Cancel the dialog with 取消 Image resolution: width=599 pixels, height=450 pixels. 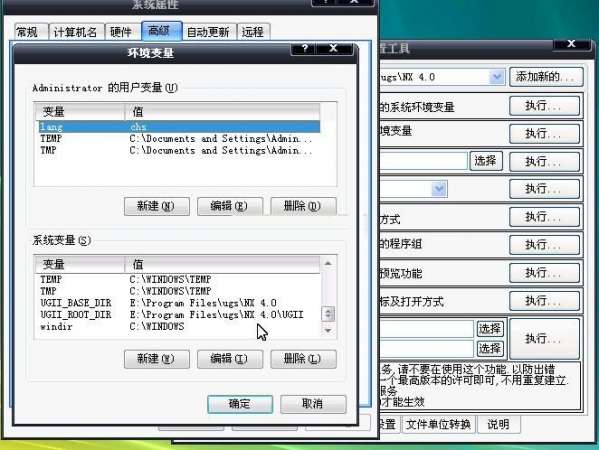(x=313, y=404)
